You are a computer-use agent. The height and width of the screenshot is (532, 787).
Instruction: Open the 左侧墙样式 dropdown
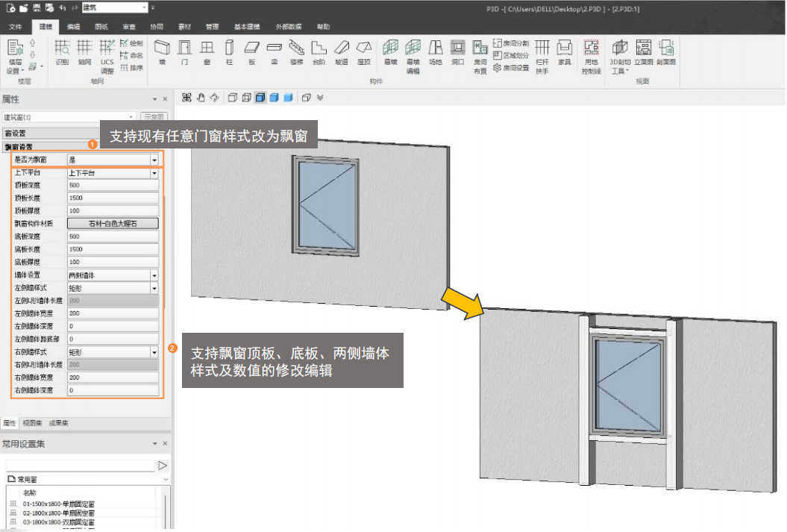(154, 288)
